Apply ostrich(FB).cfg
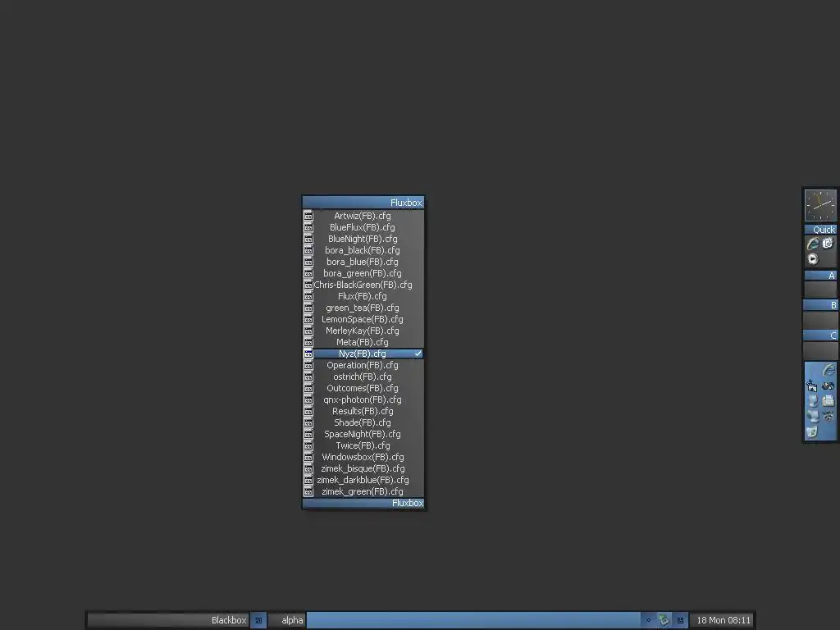 tap(363, 377)
